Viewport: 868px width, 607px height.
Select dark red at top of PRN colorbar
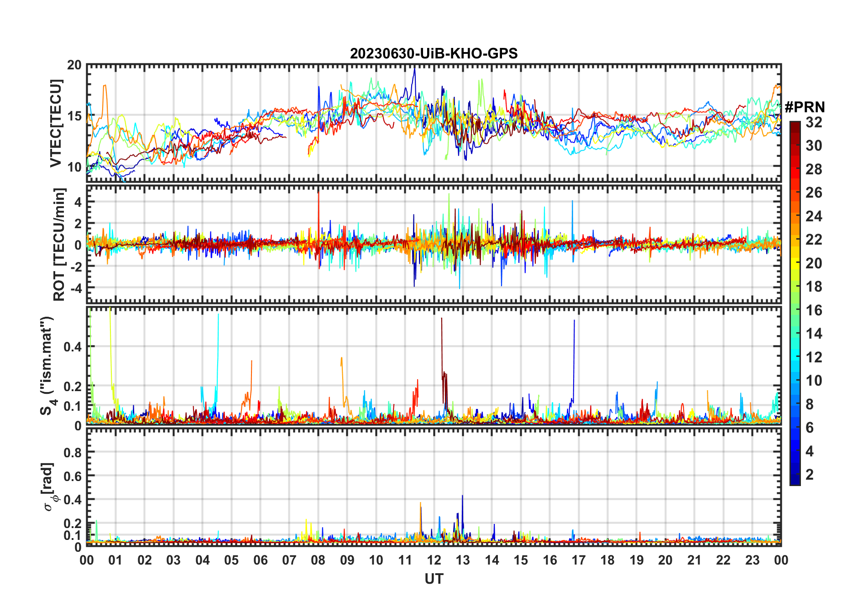(x=795, y=126)
